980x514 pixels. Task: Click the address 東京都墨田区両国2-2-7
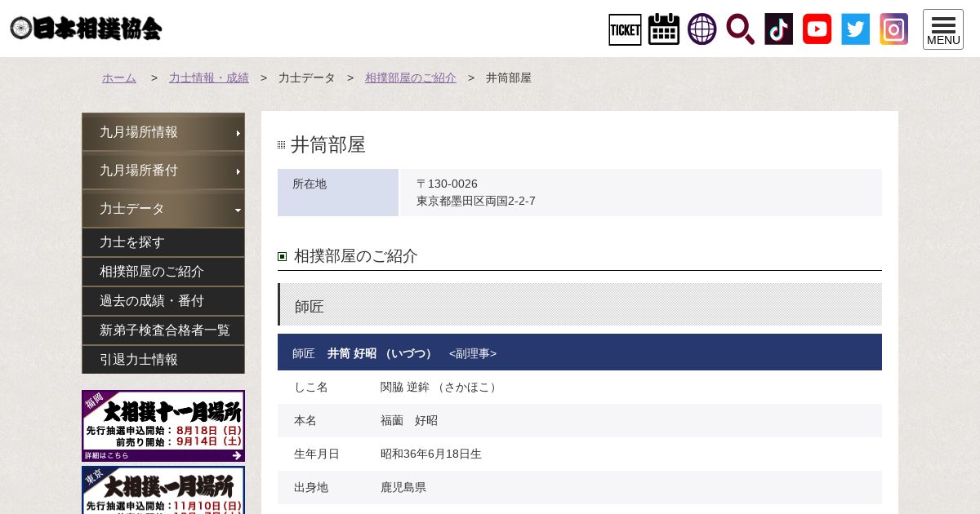click(x=476, y=201)
